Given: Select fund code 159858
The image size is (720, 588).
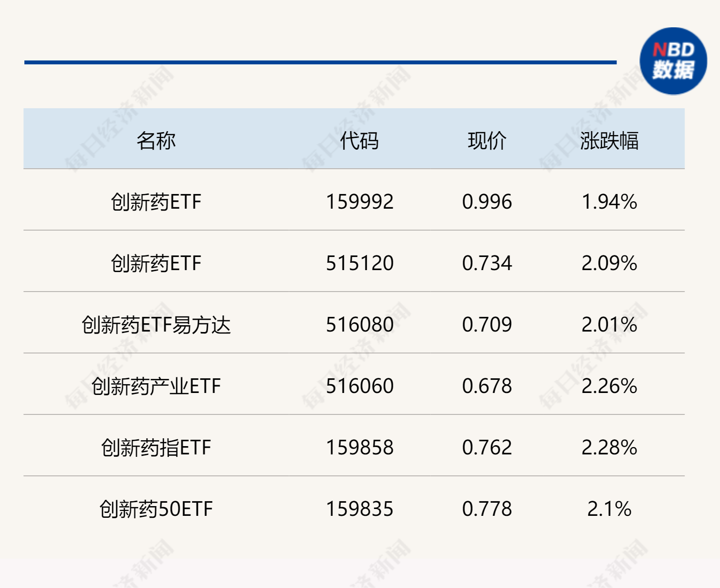Looking at the screenshot, I should tap(360, 448).
